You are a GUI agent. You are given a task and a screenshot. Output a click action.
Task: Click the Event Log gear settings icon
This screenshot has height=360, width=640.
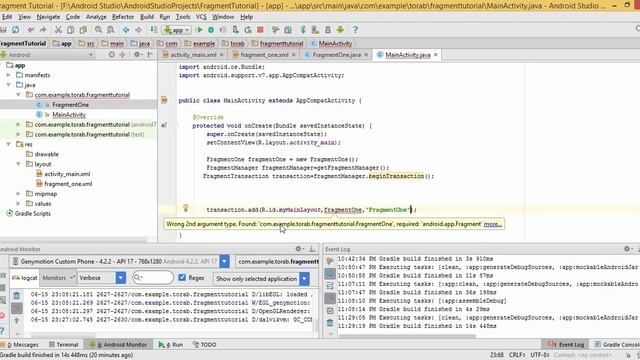coord(627,249)
